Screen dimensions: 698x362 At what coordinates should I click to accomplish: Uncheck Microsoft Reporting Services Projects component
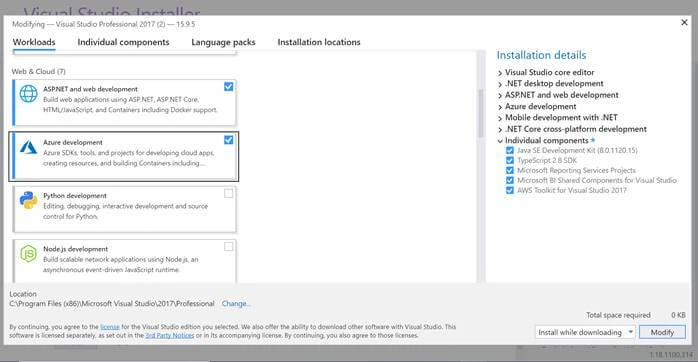point(510,170)
